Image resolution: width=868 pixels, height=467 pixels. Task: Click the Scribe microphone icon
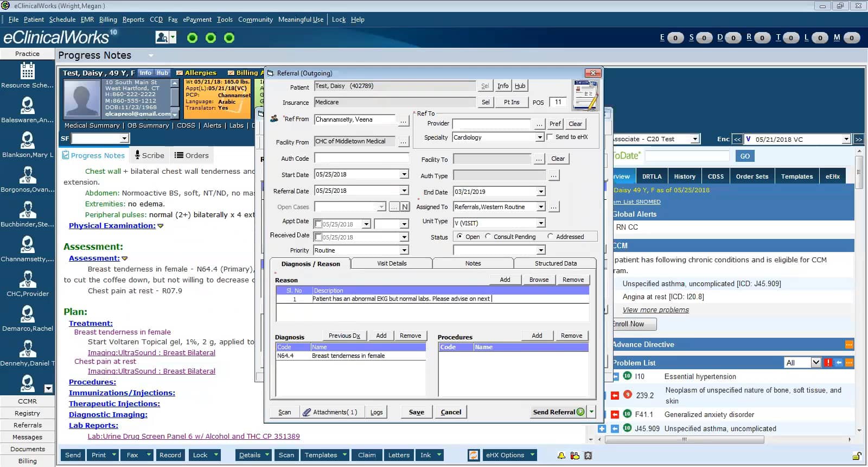point(138,155)
